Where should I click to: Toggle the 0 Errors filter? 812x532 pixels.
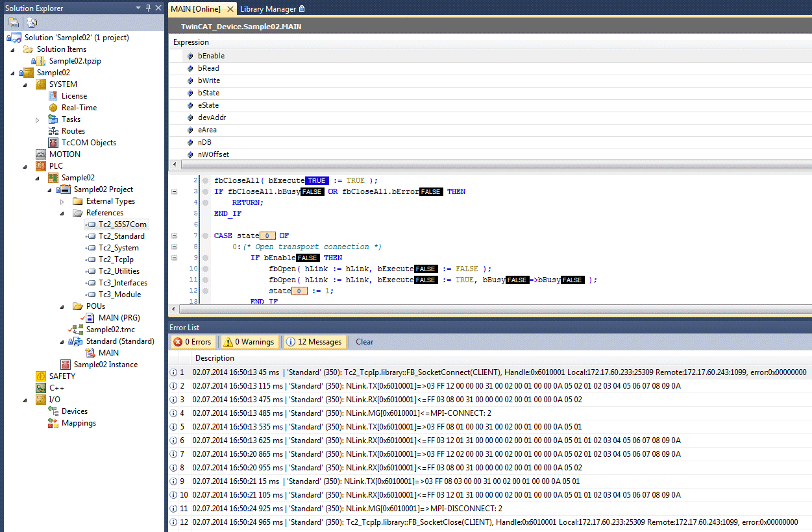(x=193, y=342)
